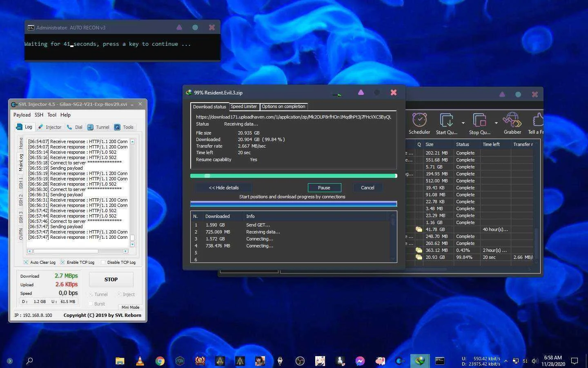Open the notification center icon
Image resolution: width=588 pixels, height=368 pixels.
coord(575,361)
